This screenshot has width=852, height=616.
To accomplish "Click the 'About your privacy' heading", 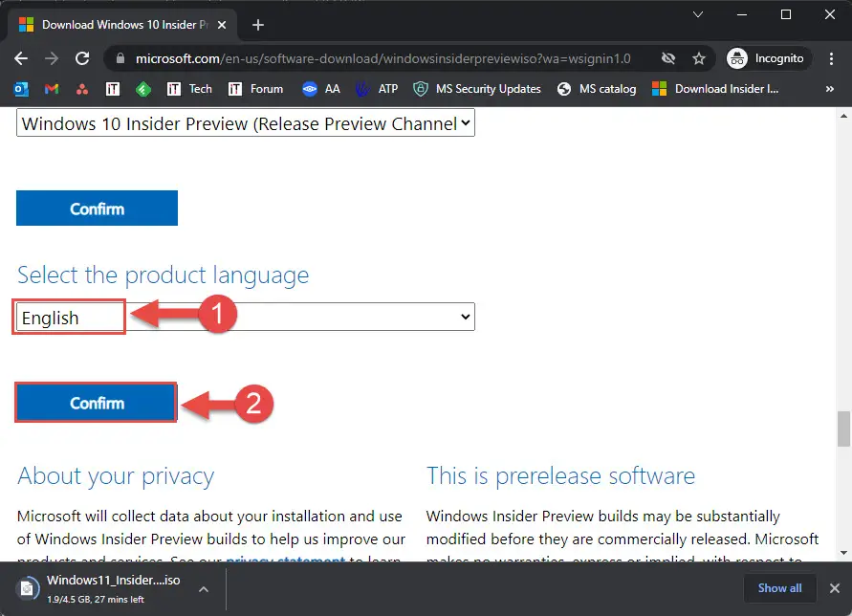I will 116,476.
